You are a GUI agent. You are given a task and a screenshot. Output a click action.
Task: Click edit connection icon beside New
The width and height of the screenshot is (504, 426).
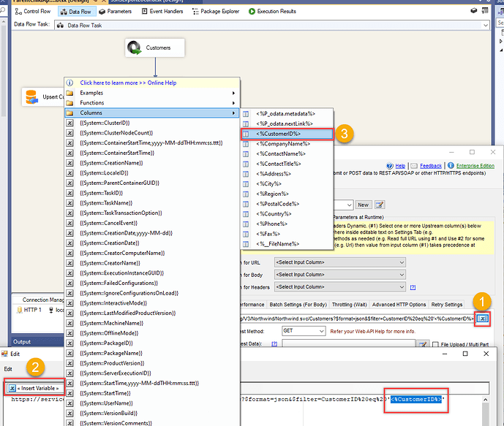point(380,205)
